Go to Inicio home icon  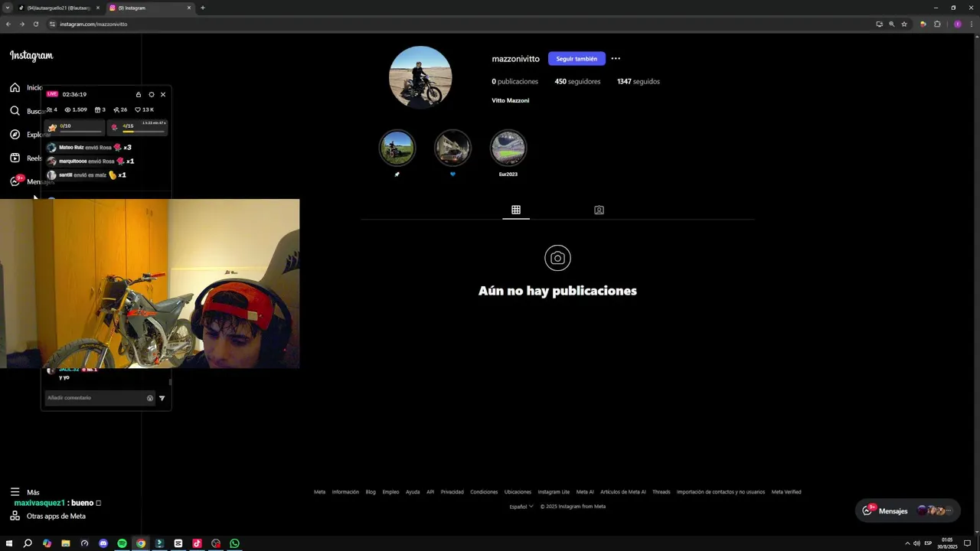click(15, 87)
